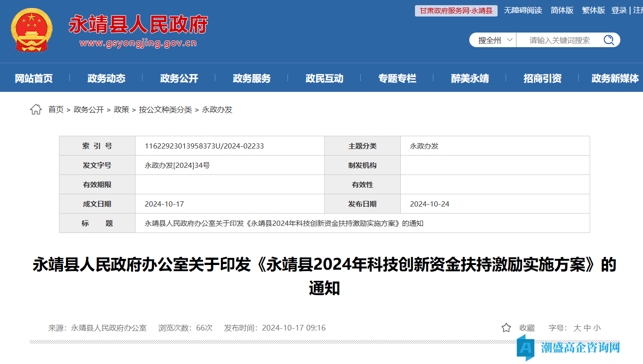Type in the keyword search field
This screenshot has width=643, height=364.
click(559, 40)
